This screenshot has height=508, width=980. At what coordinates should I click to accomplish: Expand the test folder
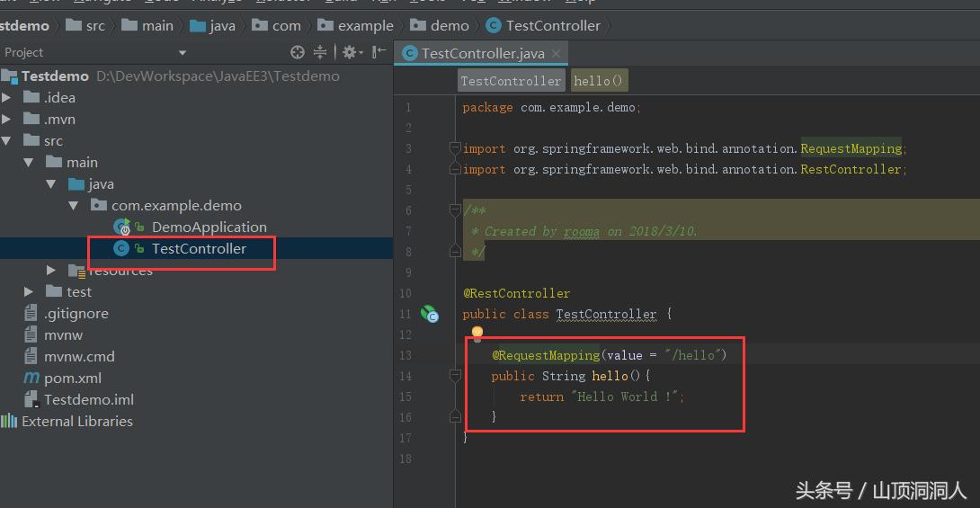pos(29,292)
